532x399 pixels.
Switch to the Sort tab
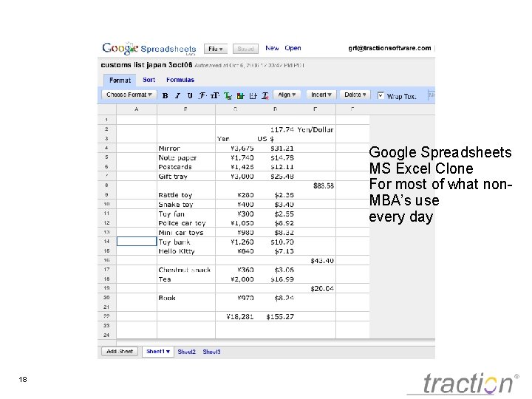pos(149,80)
